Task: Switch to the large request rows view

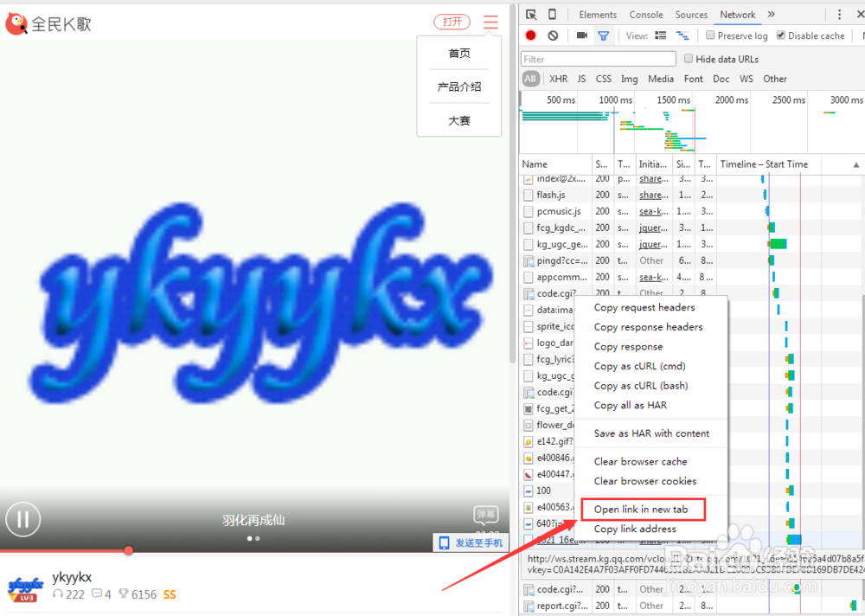Action: click(660, 35)
